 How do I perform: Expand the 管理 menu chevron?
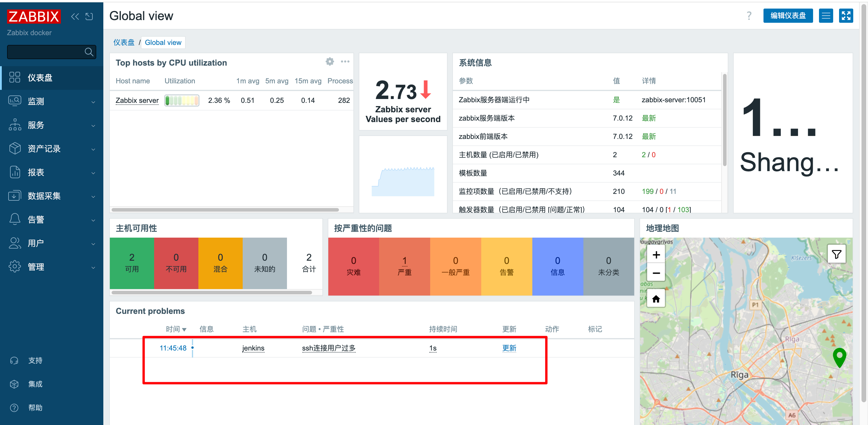93,267
